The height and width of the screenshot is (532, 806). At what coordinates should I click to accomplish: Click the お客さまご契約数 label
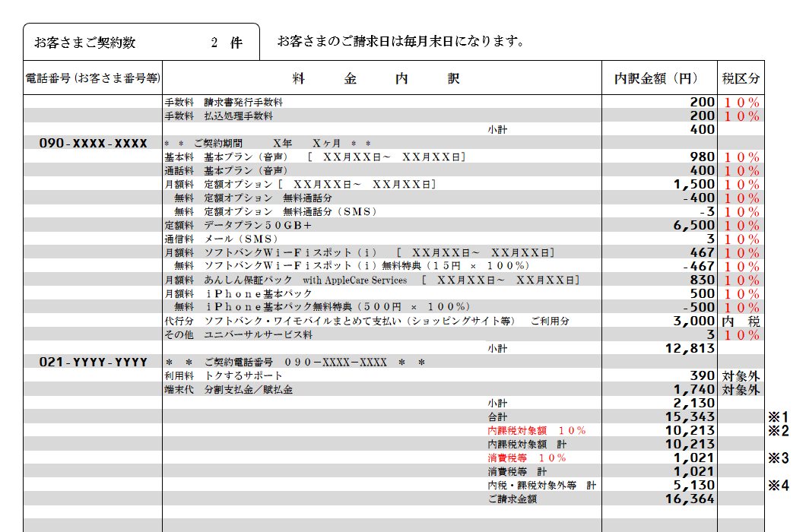pyautogui.click(x=85, y=43)
